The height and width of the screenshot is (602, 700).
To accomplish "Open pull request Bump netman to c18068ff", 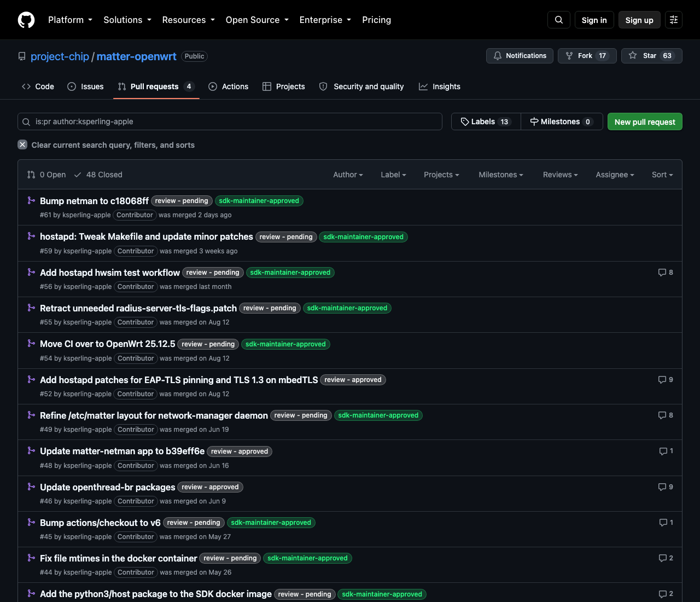I will pyautogui.click(x=94, y=201).
